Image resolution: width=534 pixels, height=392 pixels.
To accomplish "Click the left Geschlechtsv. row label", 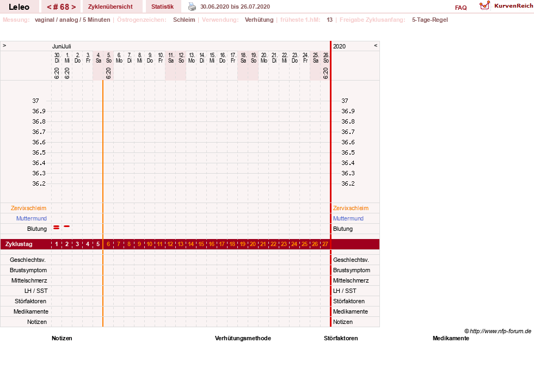I will pyautogui.click(x=28, y=260).
